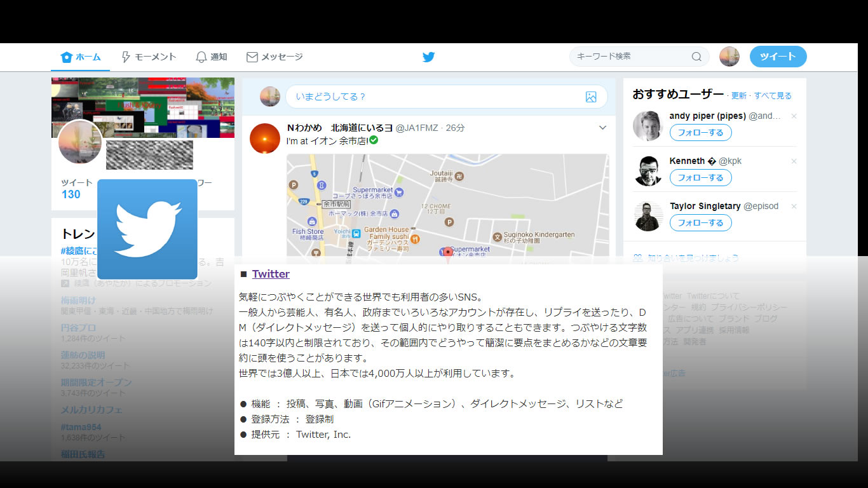The width and height of the screenshot is (868, 488).
Task: Click profile picture on profile card
Action: coord(80,142)
